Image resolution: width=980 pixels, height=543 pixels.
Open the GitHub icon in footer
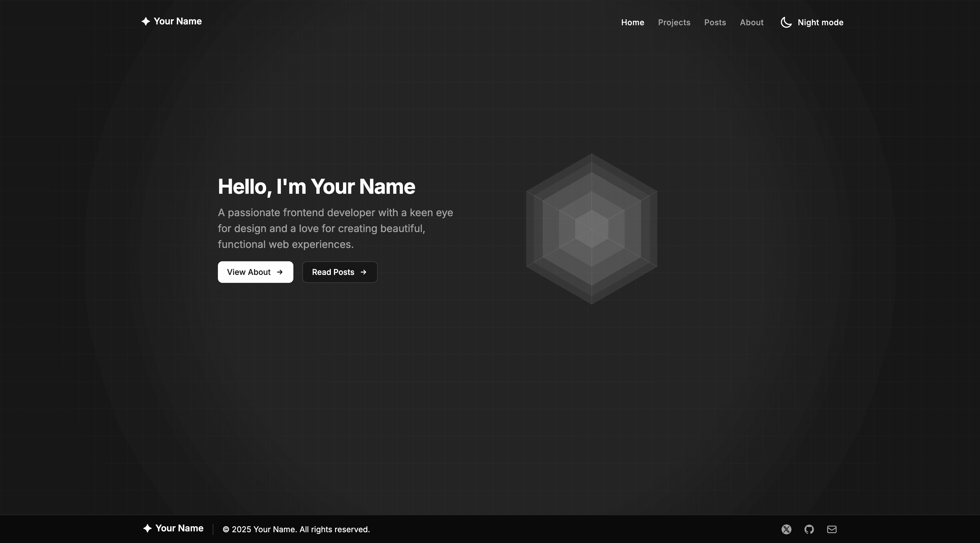tap(809, 529)
